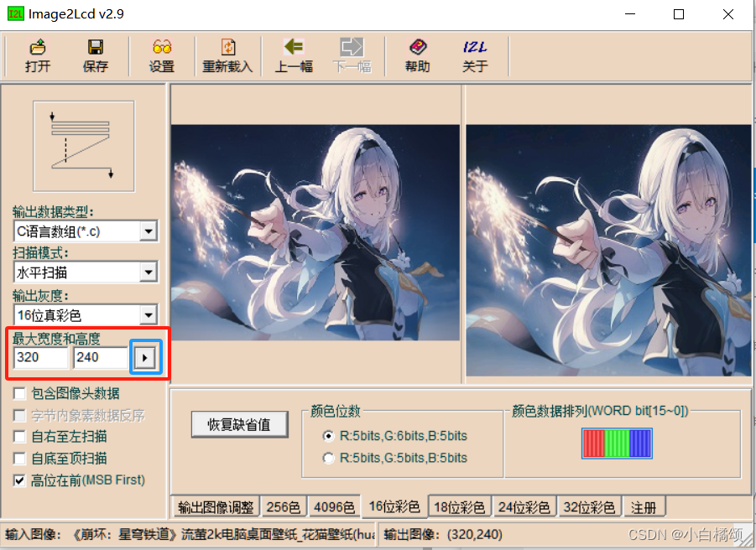756x550 pixels.
Task: Click the 颜色位数 group label
Action: (x=336, y=411)
